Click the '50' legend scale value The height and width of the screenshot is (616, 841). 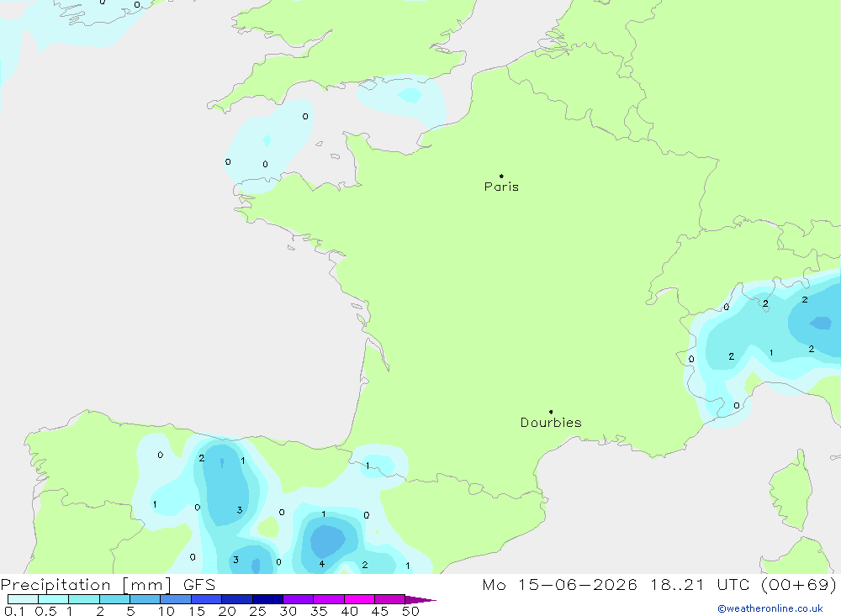pos(410,611)
